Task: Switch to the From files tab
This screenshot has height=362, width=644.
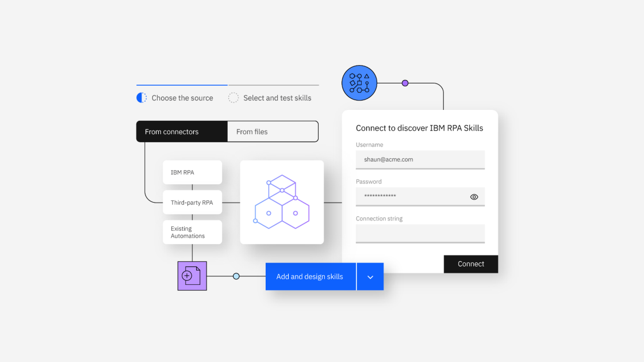Action: pos(273,131)
